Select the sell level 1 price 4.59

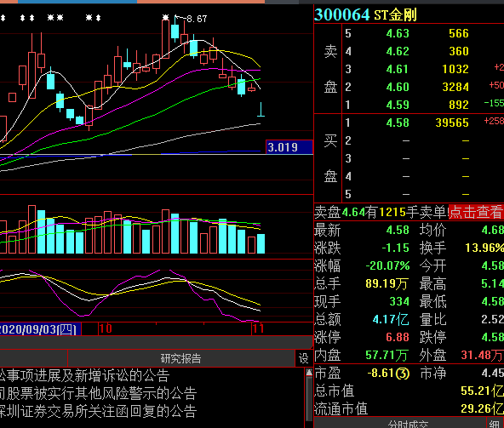coord(398,105)
